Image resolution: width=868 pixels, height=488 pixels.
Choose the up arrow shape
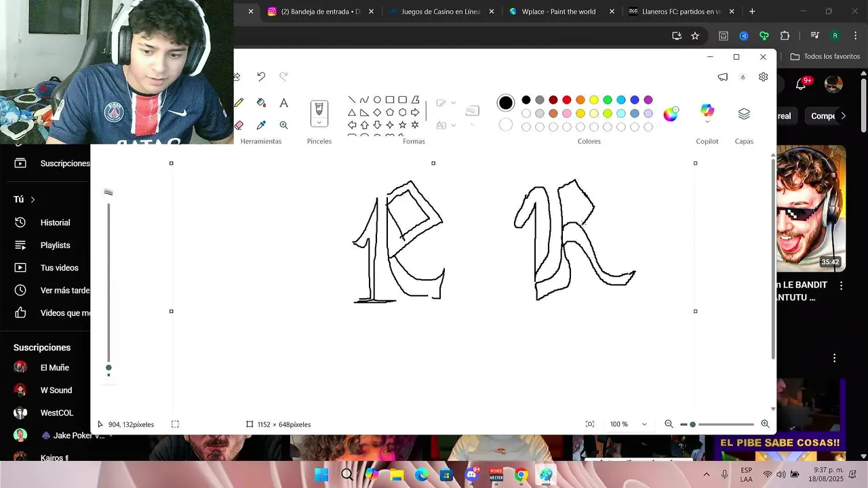(364, 125)
